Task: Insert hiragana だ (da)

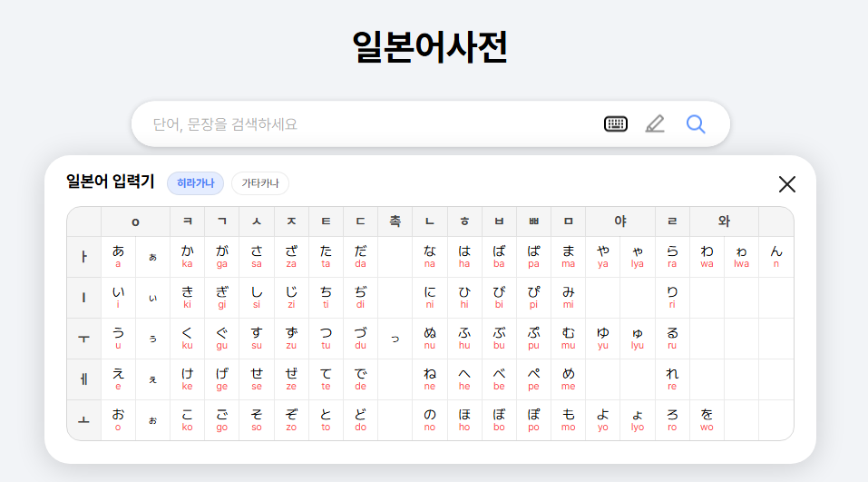Action: click(x=360, y=257)
